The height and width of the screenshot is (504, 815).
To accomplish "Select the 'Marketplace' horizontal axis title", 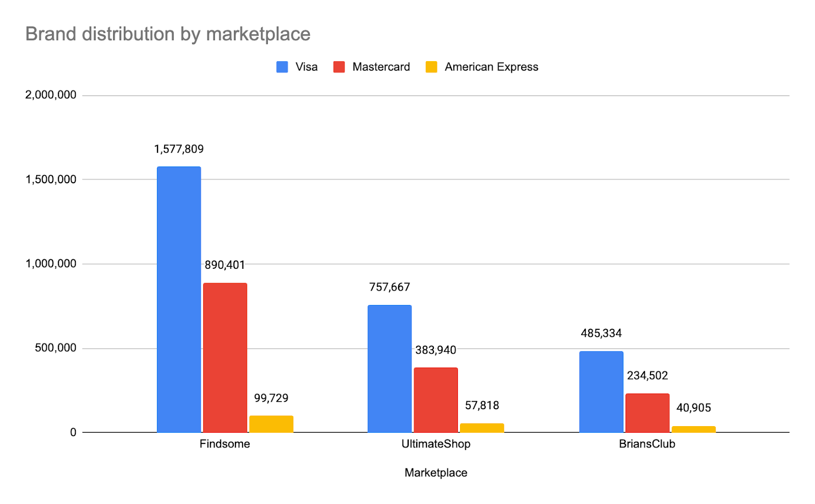I will point(436,473).
